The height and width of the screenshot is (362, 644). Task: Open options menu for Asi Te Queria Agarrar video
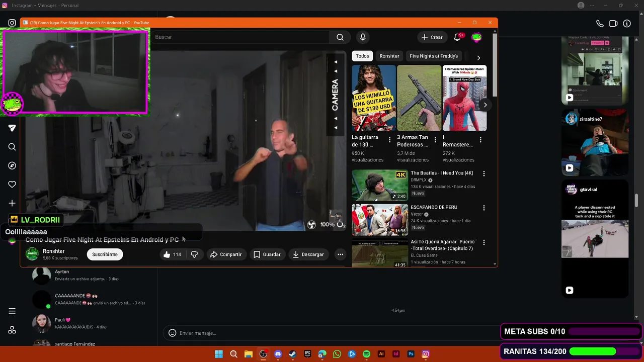484,242
